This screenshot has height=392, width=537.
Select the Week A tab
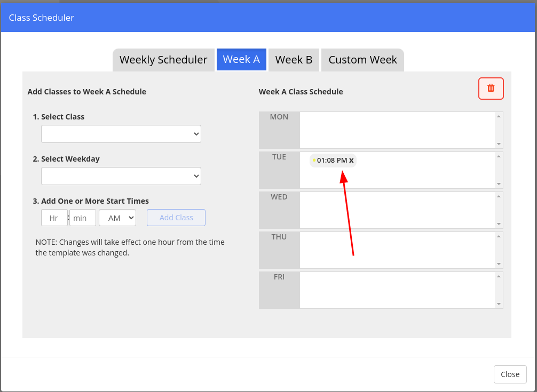click(241, 60)
